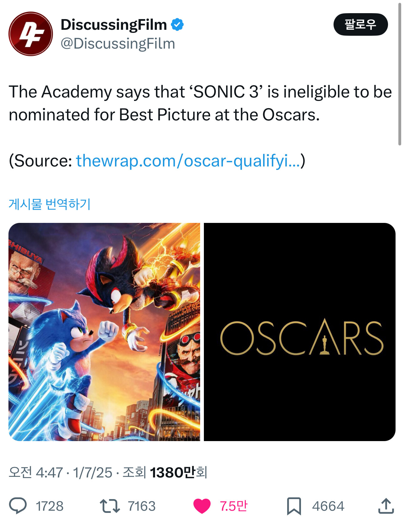Tap the retweet arrows icon
Screen dimensions: 404x532
[x=110, y=506]
